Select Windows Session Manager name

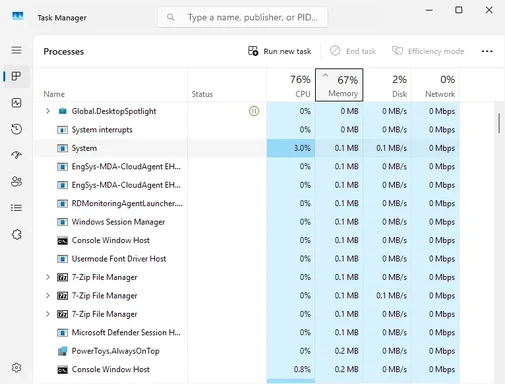click(x=118, y=222)
